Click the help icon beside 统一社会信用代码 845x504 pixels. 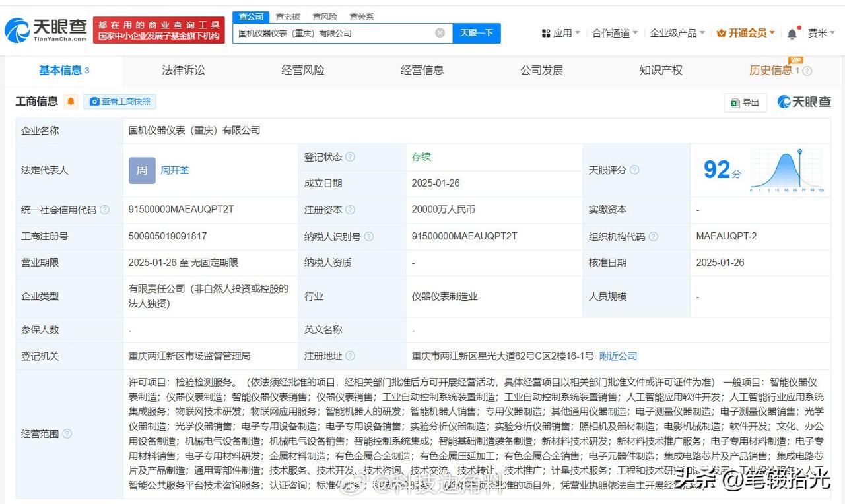click(104, 210)
